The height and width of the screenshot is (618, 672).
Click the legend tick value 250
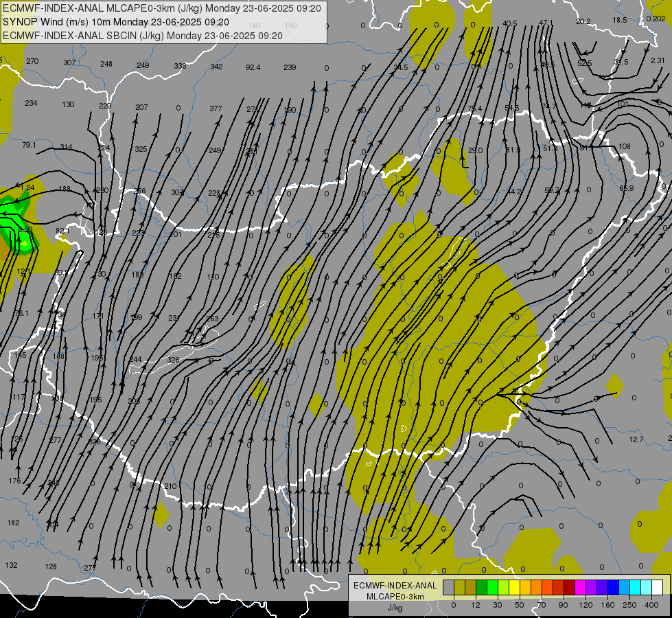[629, 605]
